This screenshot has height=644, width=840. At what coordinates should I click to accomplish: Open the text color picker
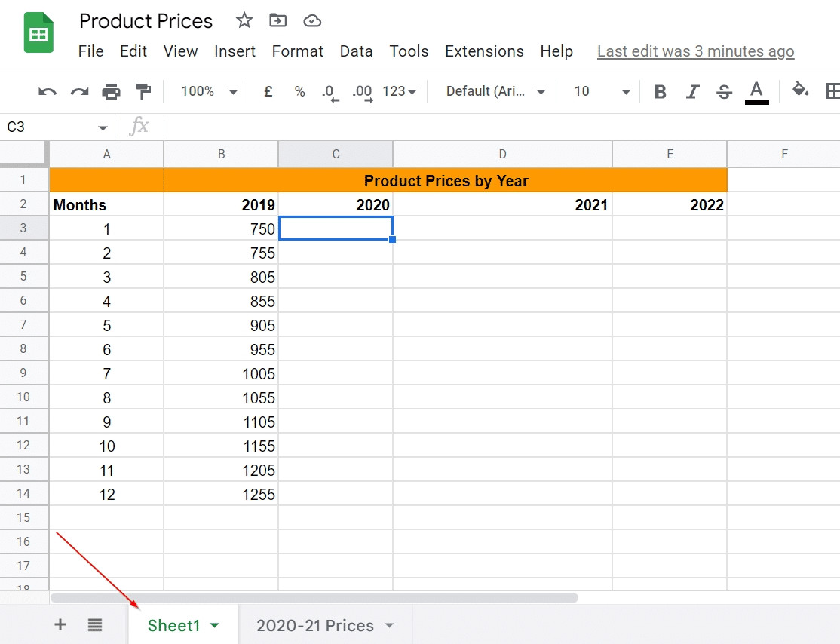[x=757, y=92]
